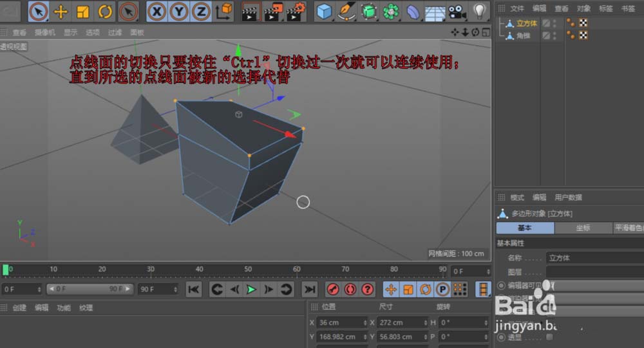The height and width of the screenshot is (348, 644).
Task: Click the Pen spline tool icon
Action: [x=347, y=12]
